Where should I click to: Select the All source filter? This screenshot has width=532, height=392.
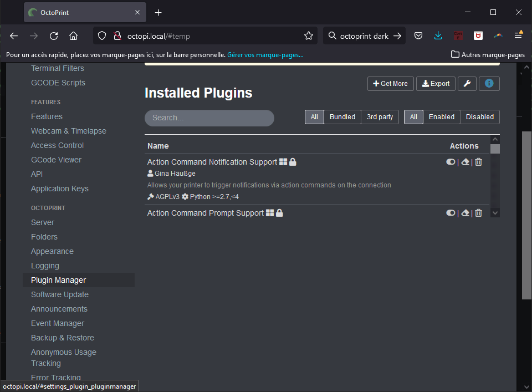pos(314,117)
